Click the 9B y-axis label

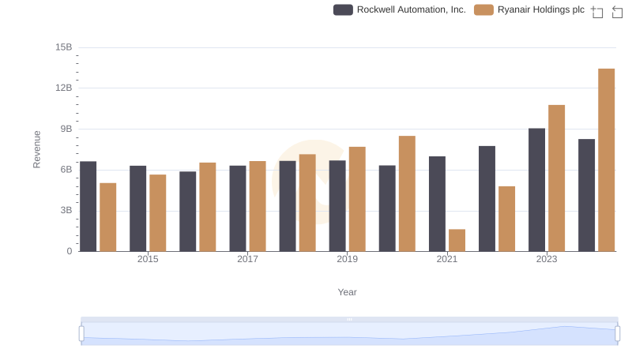[66, 129]
